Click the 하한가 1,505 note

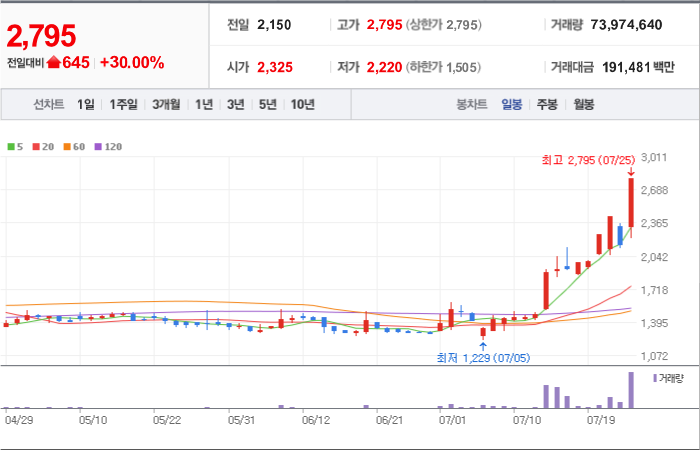443,67
